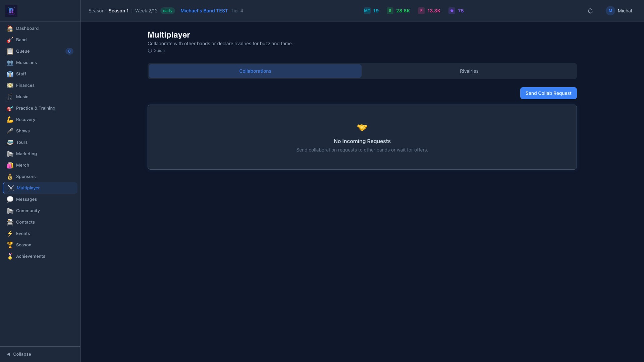Click Send Collab Request button
The height and width of the screenshot is (362, 644).
click(x=548, y=93)
